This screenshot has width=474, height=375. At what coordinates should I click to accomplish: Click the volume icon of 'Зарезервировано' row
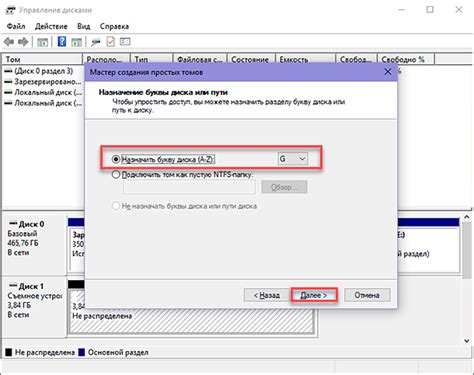click(x=8, y=82)
